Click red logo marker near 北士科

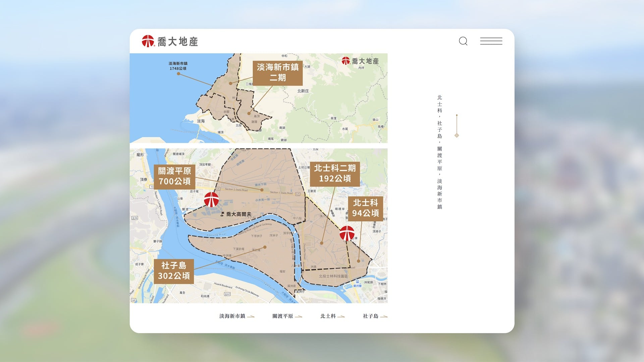tap(347, 233)
